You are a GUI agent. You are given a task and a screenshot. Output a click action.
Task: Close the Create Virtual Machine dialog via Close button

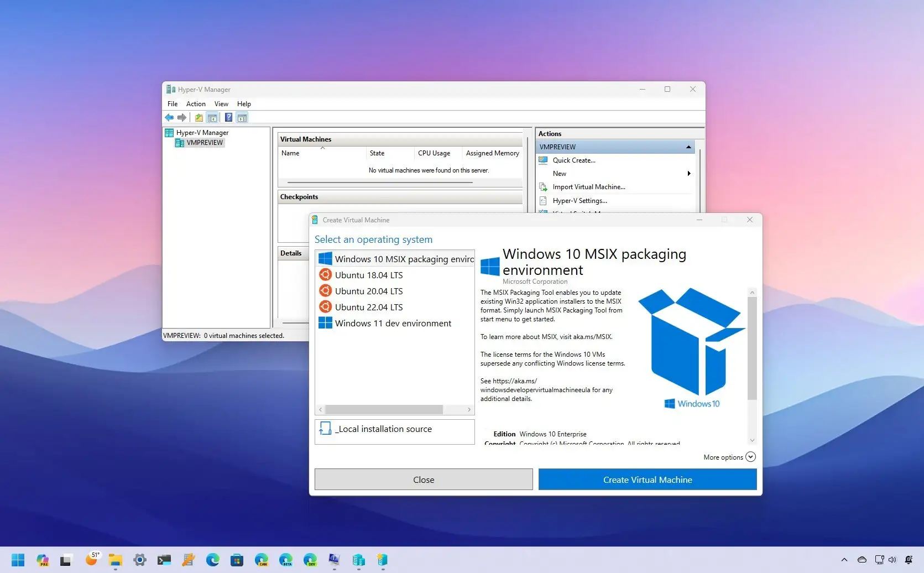pyautogui.click(x=423, y=479)
